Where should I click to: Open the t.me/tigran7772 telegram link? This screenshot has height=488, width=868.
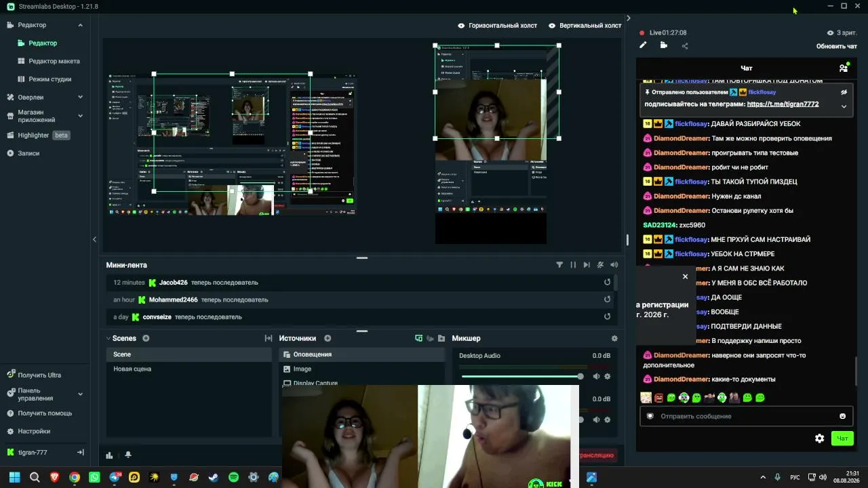tap(783, 104)
